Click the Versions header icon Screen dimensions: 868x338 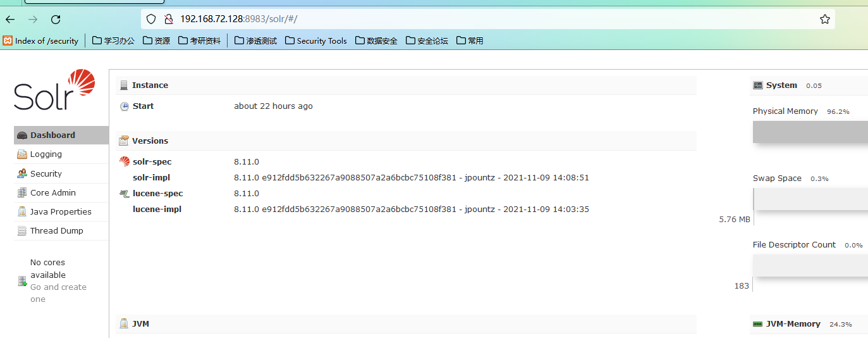point(124,141)
